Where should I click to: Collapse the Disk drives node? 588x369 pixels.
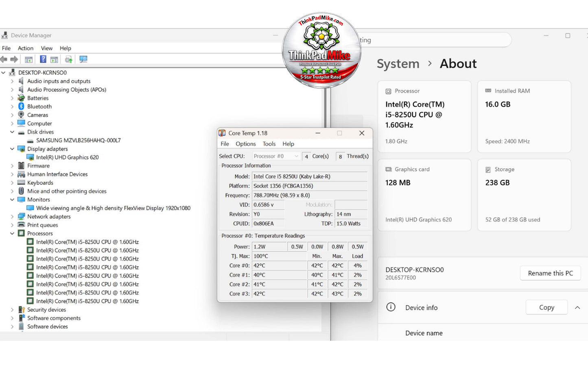pos(12,132)
